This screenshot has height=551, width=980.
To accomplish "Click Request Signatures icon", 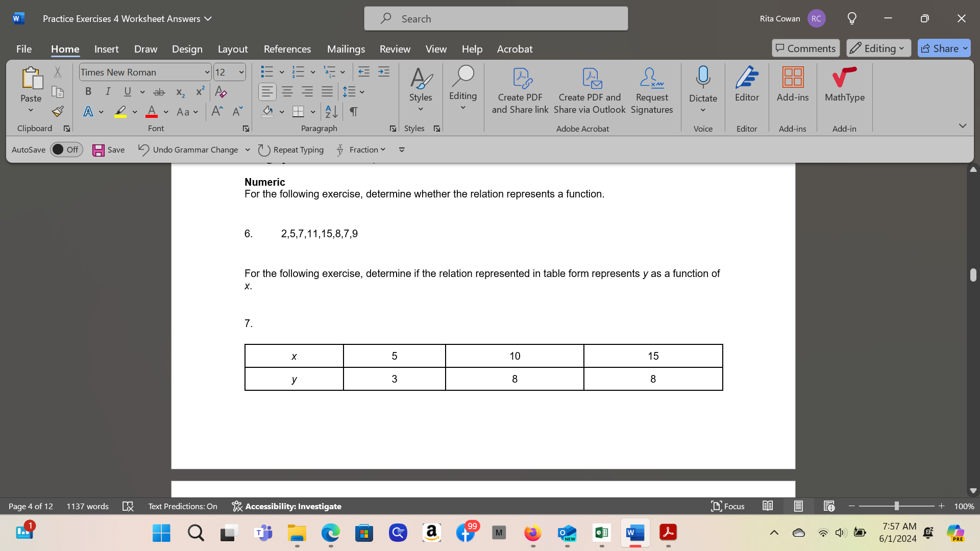I will point(652,90).
